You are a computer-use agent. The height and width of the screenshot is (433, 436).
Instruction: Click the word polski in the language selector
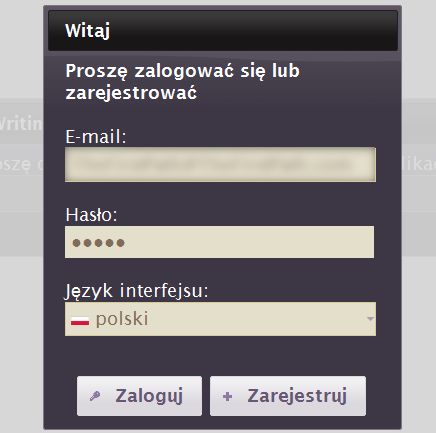pyautogui.click(x=122, y=319)
